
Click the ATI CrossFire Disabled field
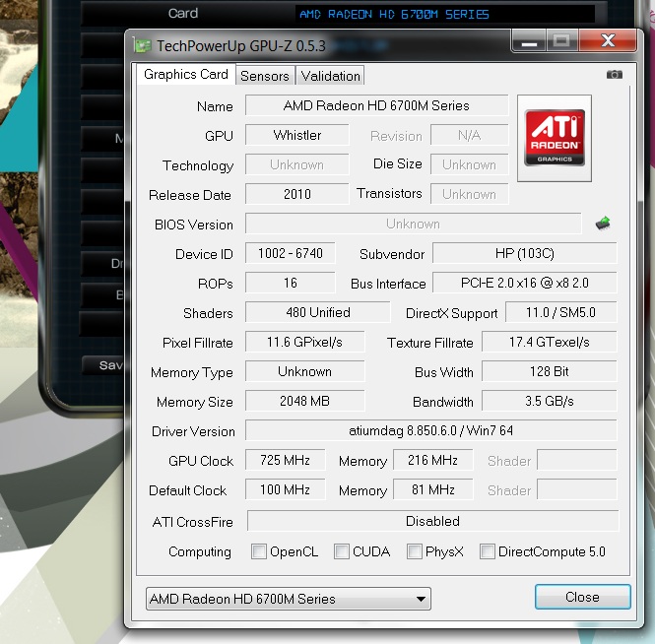(x=432, y=521)
